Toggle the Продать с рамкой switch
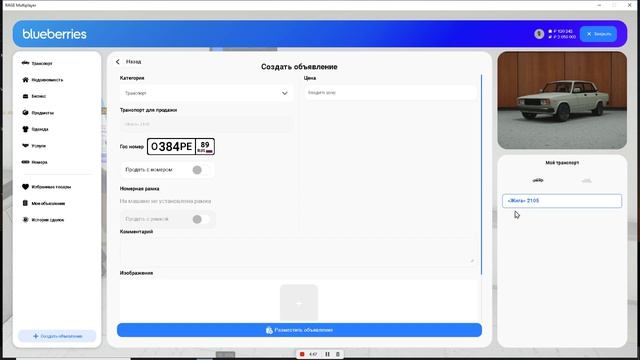The width and height of the screenshot is (640, 360). tap(200, 219)
